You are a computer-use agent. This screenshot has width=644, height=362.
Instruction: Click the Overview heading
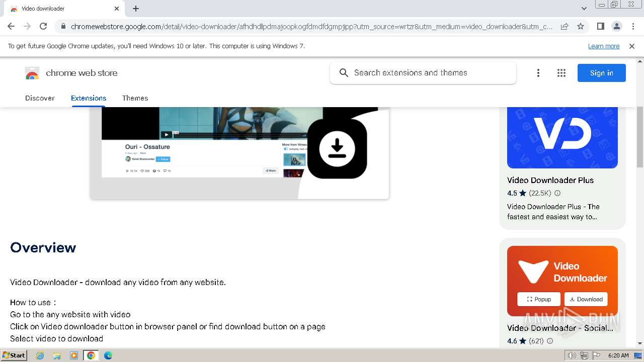pyautogui.click(x=43, y=248)
